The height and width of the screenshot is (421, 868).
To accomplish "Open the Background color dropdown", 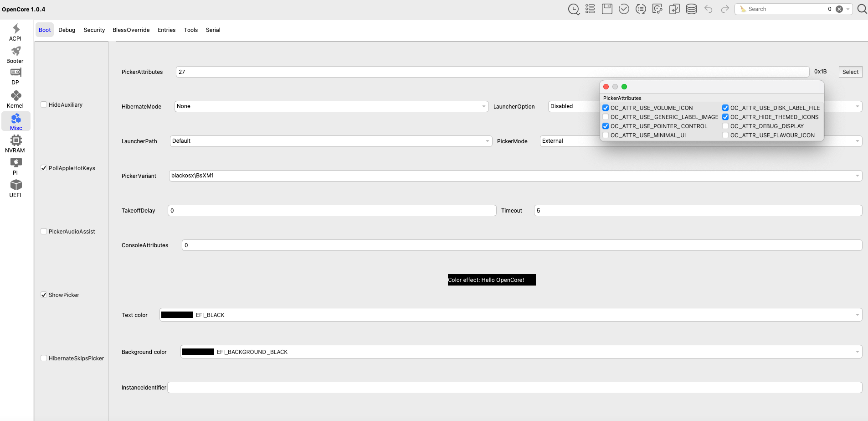I will (521, 352).
